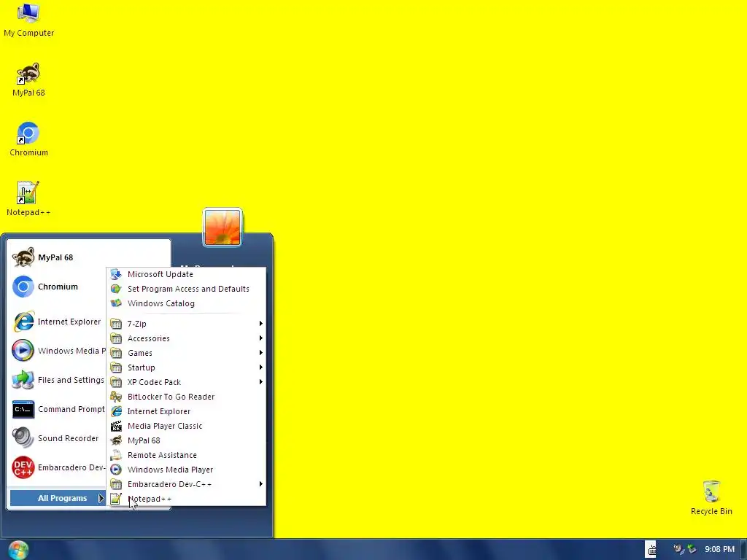Click the user account picture
Image resolution: width=747 pixels, height=560 pixels.
point(222,227)
